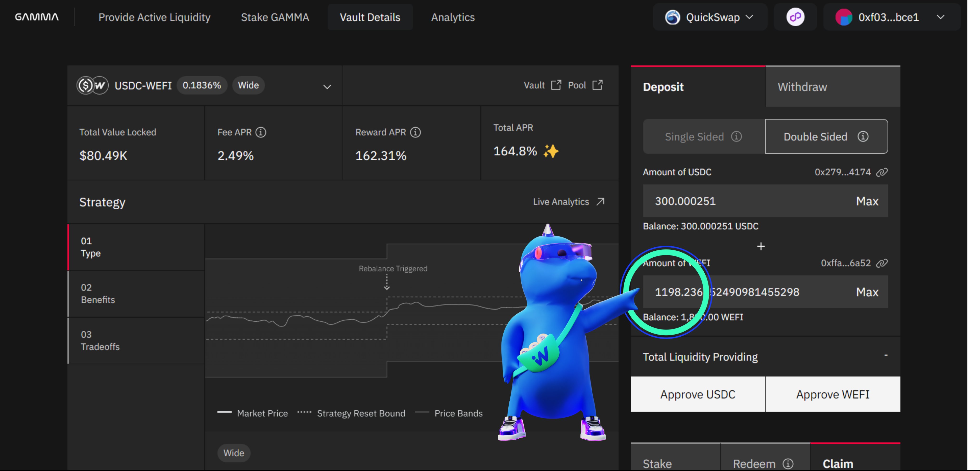Click the Wide tag below the chart
Viewport: 980px width, 471px height.
(234, 453)
